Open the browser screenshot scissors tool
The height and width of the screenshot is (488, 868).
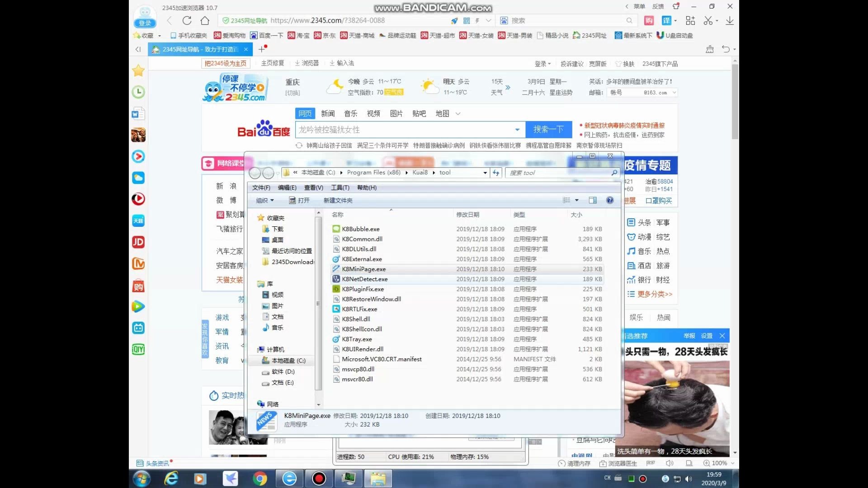pyautogui.click(x=708, y=21)
